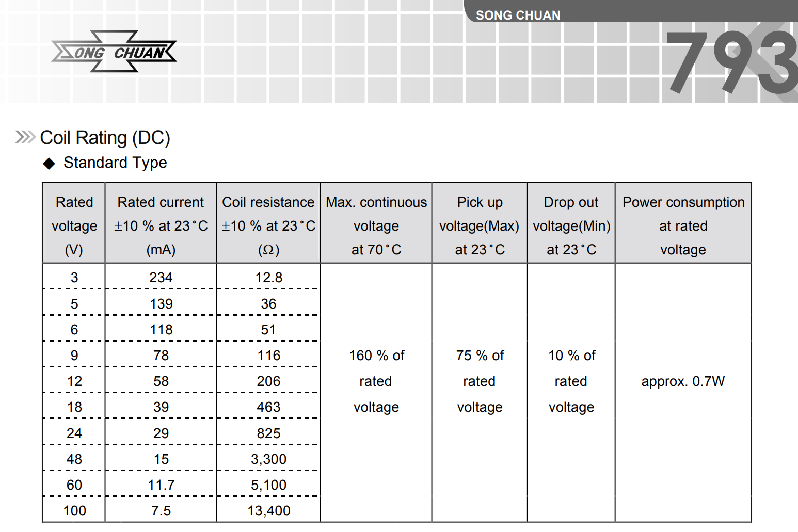Click the 'Max. continuous voltage' column header

[x=376, y=223]
